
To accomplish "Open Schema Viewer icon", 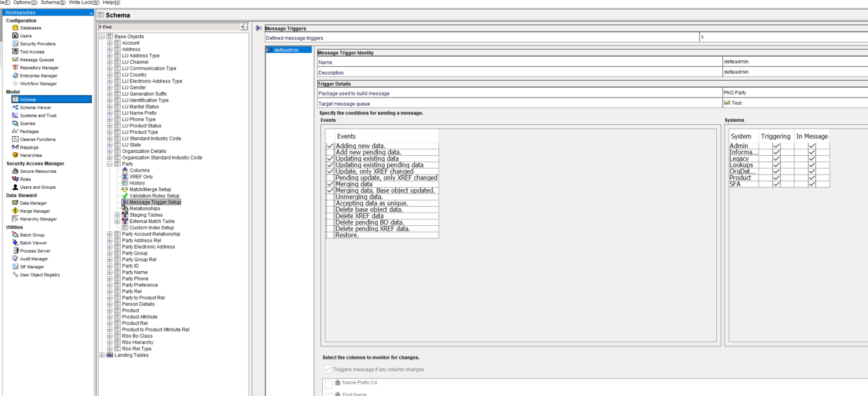I will click(15, 108).
